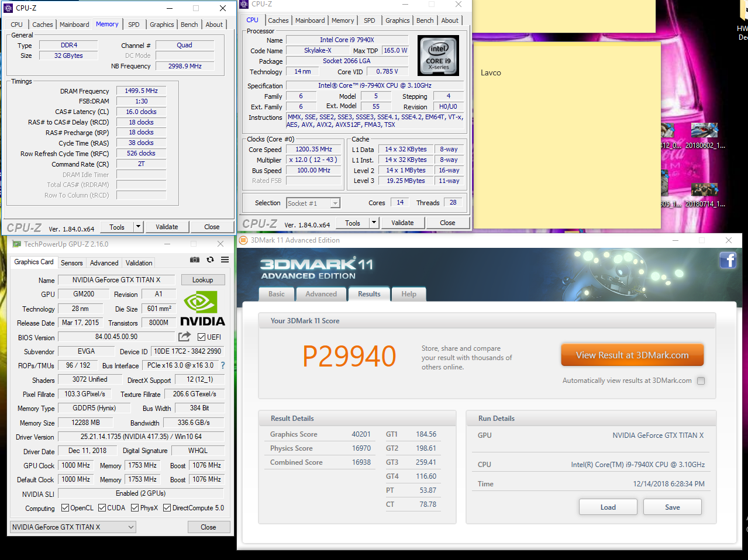Toggle the OpenCL checkbox
The width and height of the screenshot is (748, 560).
tap(65, 508)
